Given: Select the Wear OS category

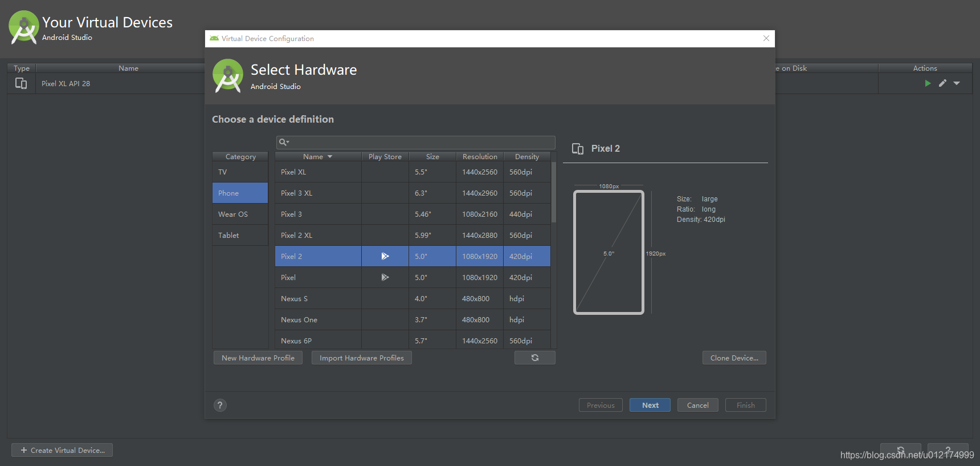Looking at the screenshot, I should click(240, 214).
